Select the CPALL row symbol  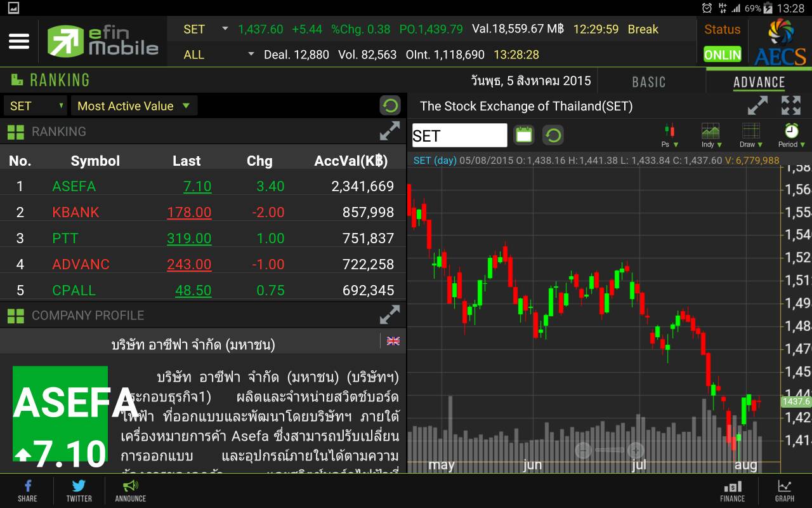click(74, 290)
